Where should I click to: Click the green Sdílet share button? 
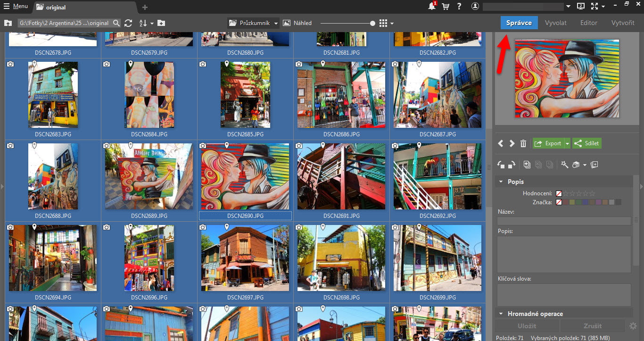coord(587,143)
